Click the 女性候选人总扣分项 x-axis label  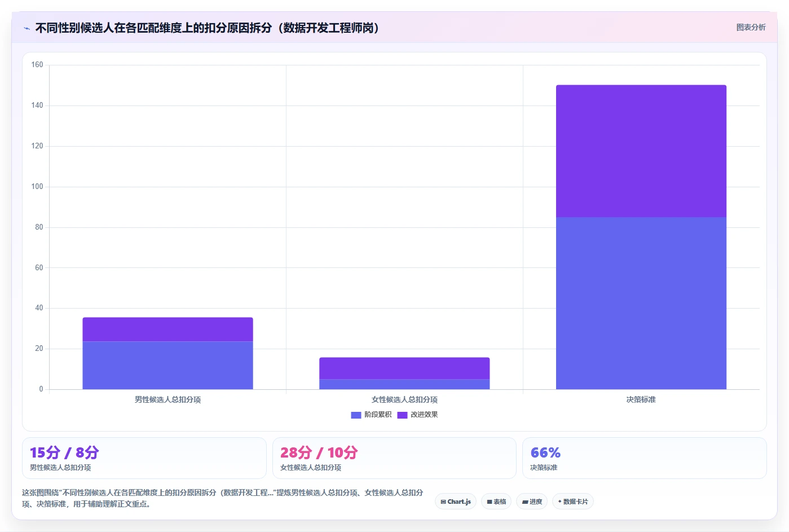point(404,399)
